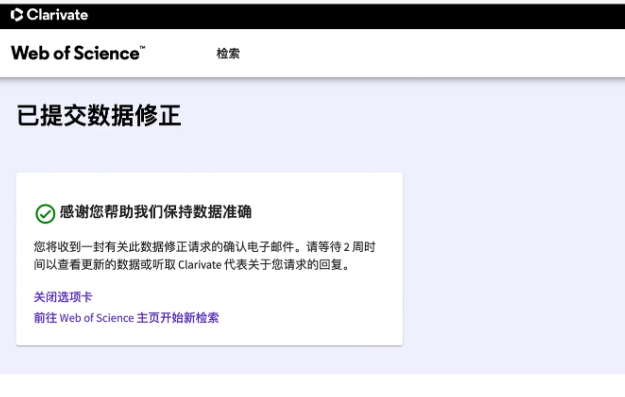Click the 已提交数据修正 page heading
The width and height of the screenshot is (625, 397).
coord(99,116)
